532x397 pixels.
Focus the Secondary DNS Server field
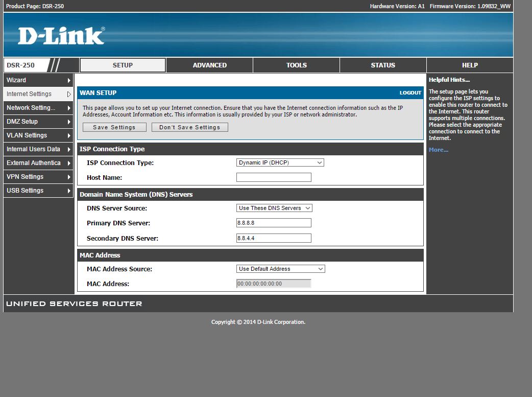[274, 238]
